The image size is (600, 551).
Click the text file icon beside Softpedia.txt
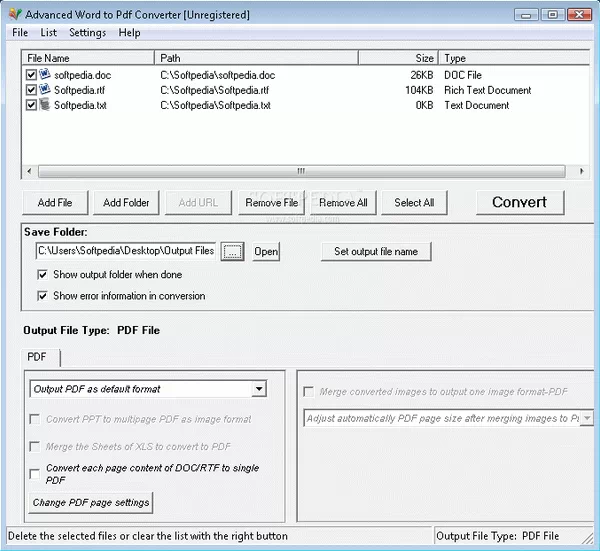coord(45,104)
